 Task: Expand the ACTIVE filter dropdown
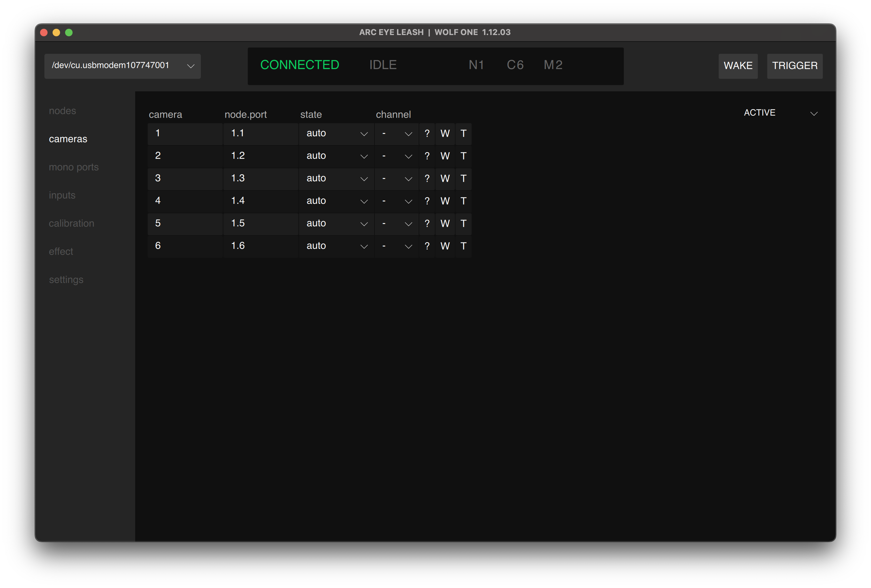click(780, 113)
